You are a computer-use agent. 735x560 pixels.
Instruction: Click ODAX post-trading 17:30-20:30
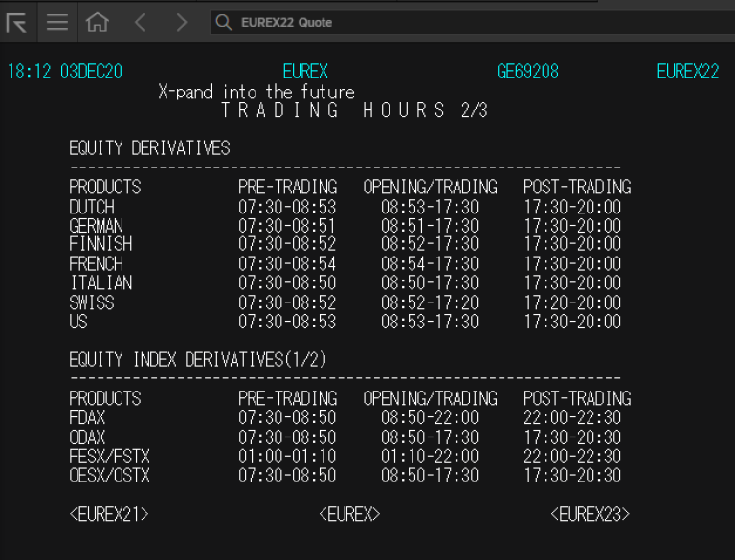click(572, 437)
